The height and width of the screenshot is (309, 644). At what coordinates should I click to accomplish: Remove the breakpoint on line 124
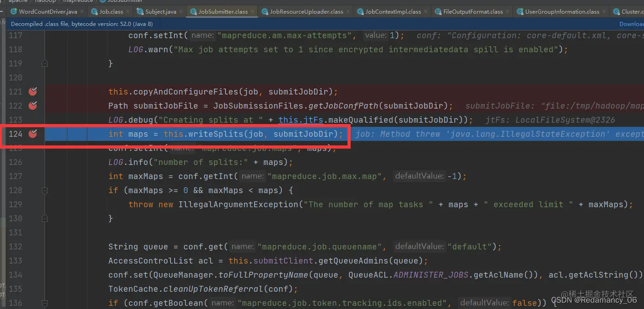33,134
